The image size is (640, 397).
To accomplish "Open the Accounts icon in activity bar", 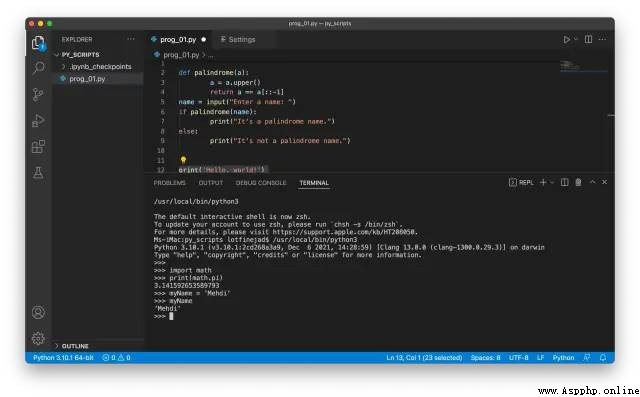I will pos(38,313).
